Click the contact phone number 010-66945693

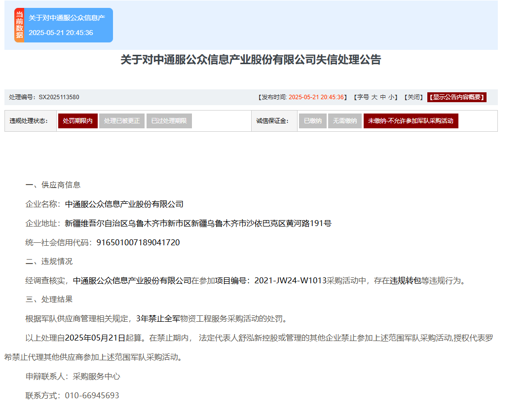[92, 396]
